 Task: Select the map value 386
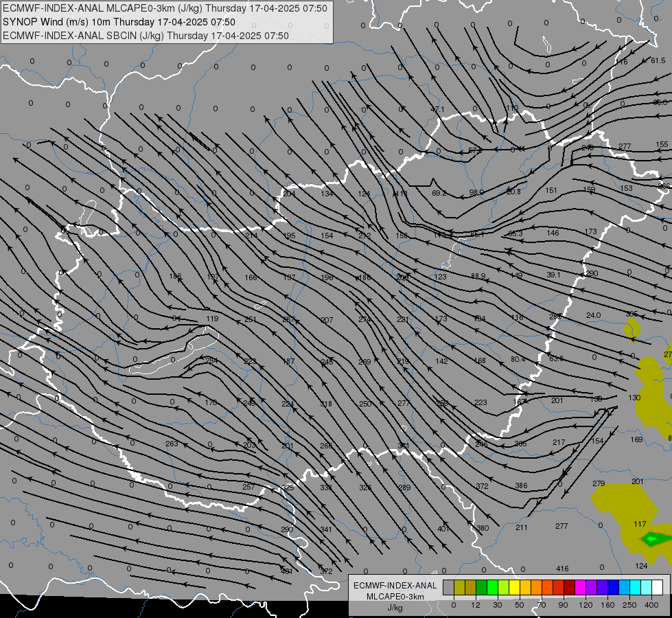521,485
